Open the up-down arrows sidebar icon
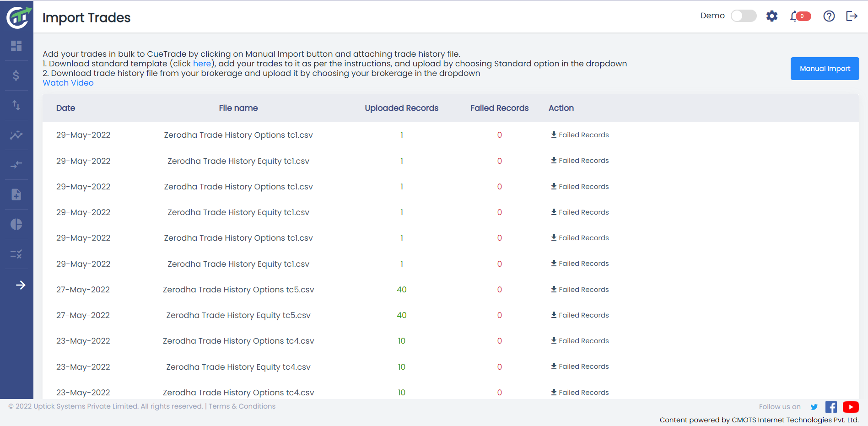Screen dimensions: 868x426 (x=16, y=105)
